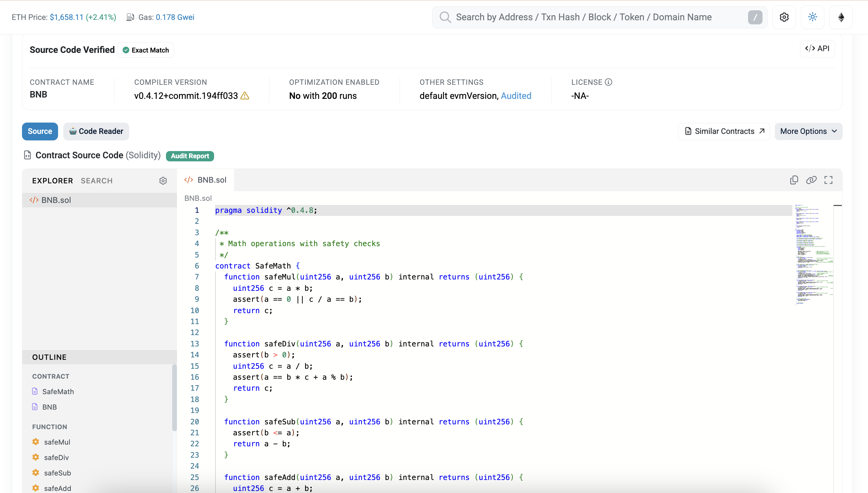Open the Explorer panel settings gear
The width and height of the screenshot is (868, 493).
163,181
